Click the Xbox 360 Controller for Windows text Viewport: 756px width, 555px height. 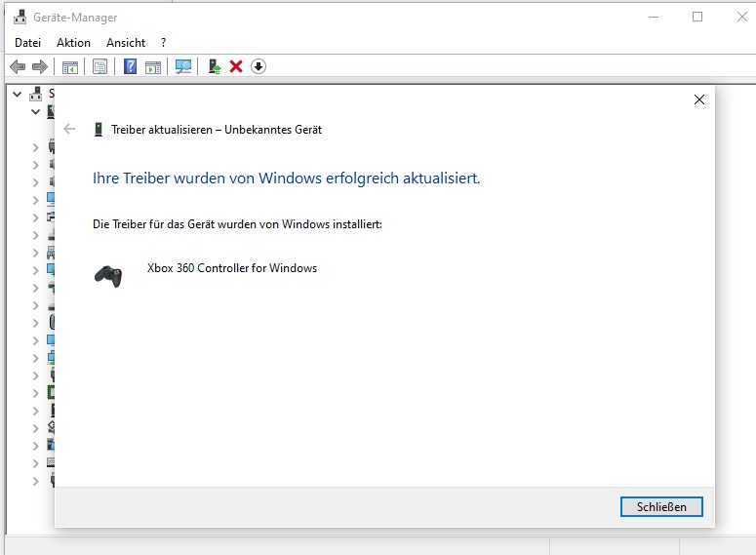[x=231, y=268]
